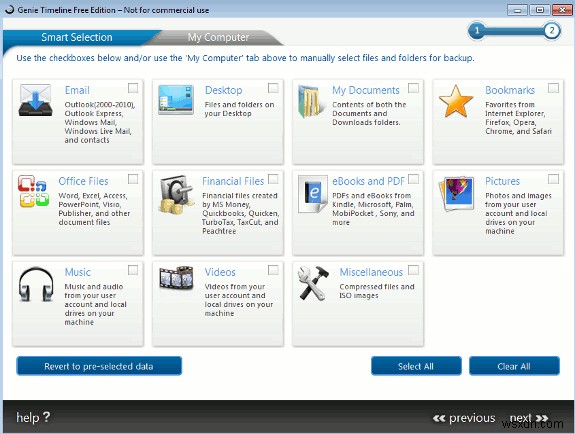Proceed with the next link
This screenshot has height=434, width=575.
[529, 418]
